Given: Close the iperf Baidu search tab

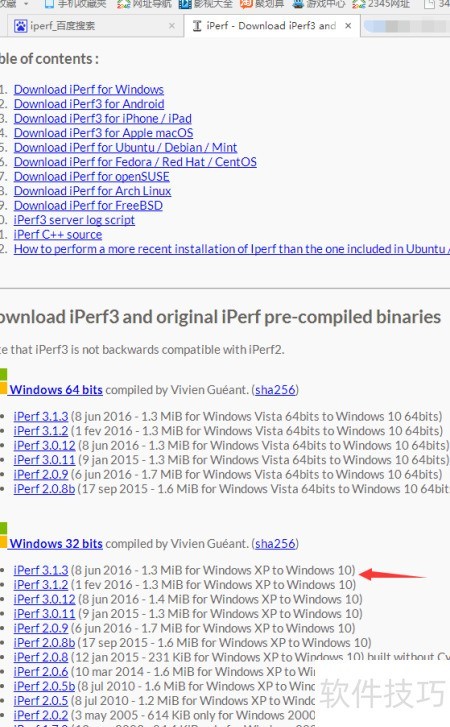Looking at the screenshot, I should click(x=172, y=26).
